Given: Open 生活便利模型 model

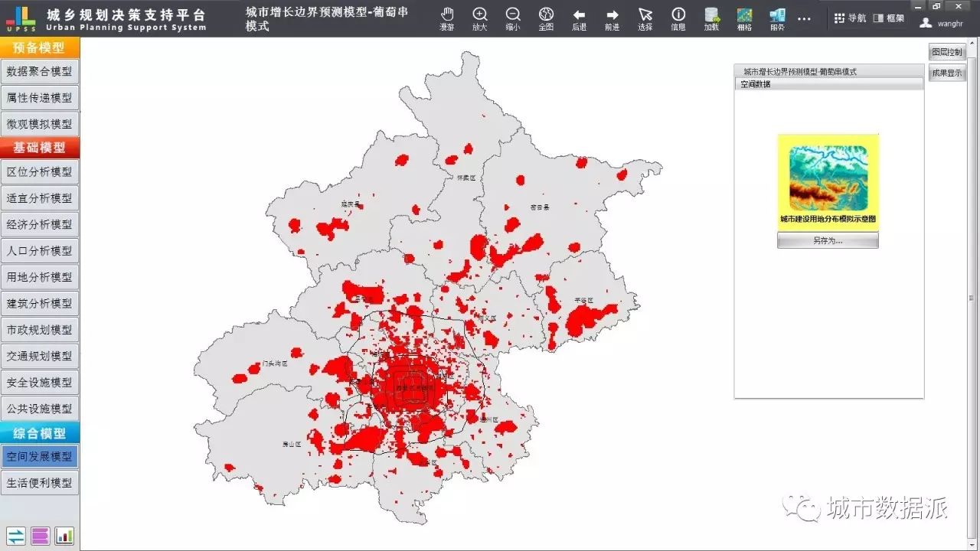Looking at the screenshot, I should coord(40,483).
